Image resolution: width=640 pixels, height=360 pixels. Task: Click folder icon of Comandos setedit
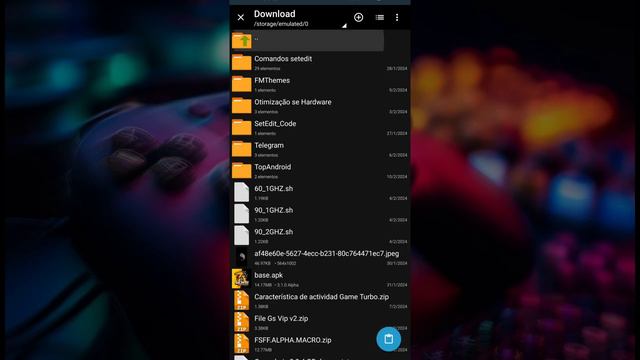coord(242,62)
